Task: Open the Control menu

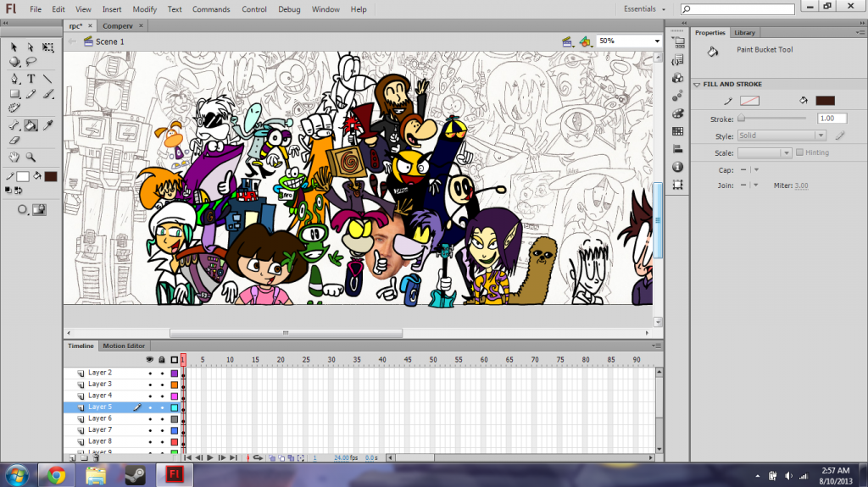Action: tap(254, 9)
